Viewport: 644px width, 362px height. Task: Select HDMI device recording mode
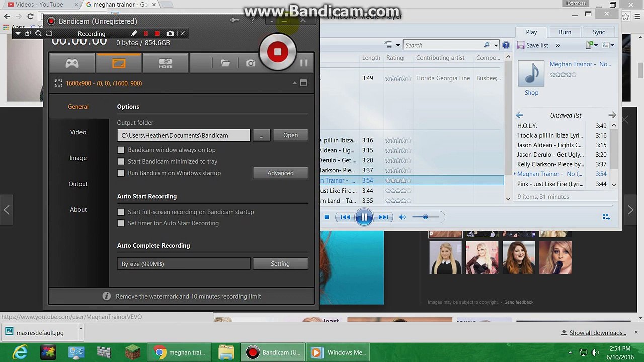pyautogui.click(x=166, y=63)
